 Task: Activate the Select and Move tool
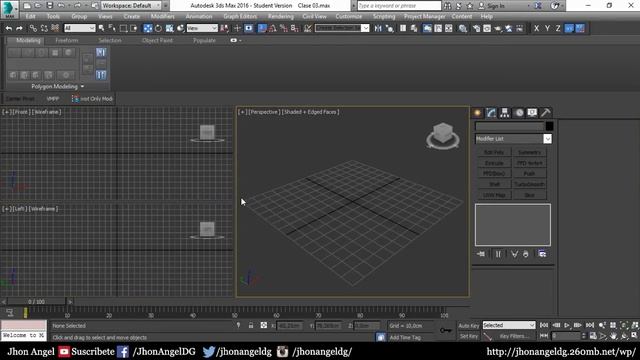pos(147,28)
